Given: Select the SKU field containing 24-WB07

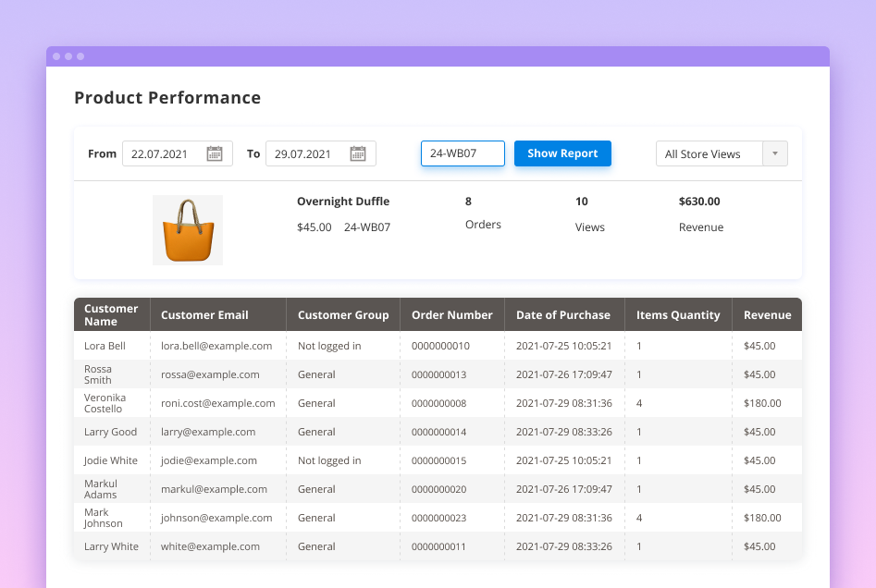Looking at the screenshot, I should click(463, 153).
